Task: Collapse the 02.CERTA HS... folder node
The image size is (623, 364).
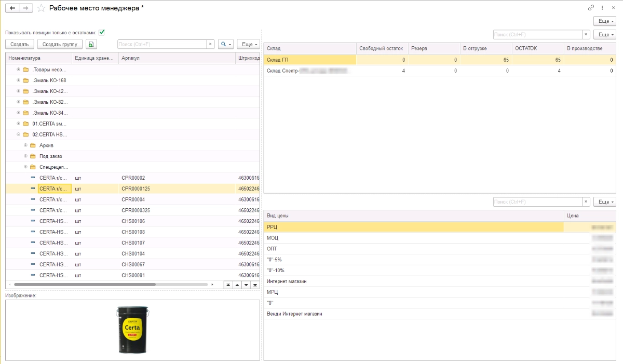Action: pyautogui.click(x=19, y=134)
